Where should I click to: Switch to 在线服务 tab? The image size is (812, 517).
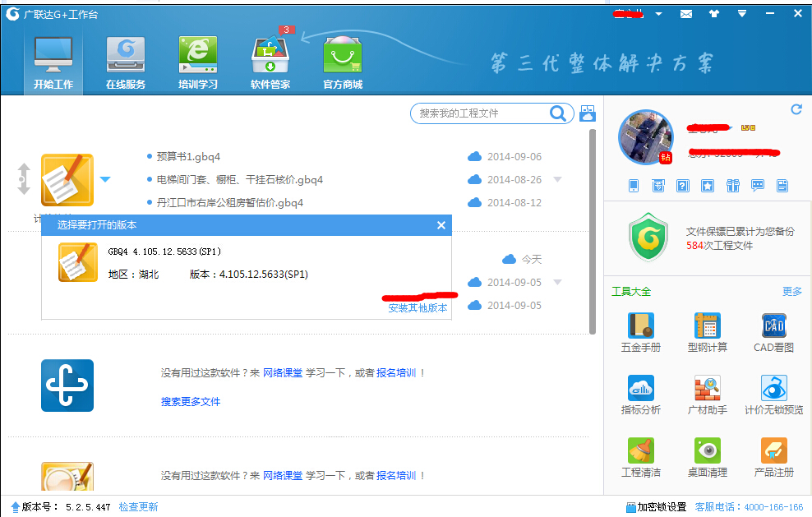tap(125, 63)
